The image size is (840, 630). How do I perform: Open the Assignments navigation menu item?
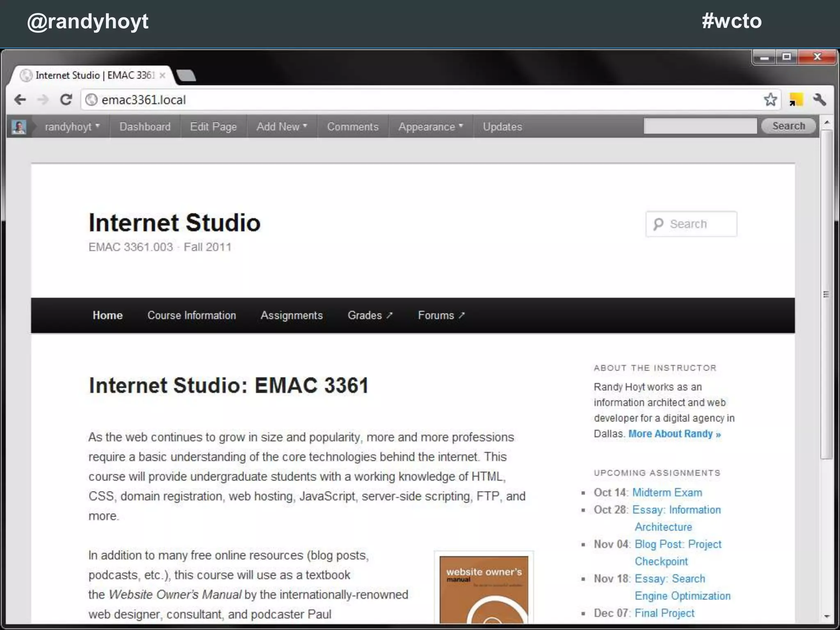292,315
